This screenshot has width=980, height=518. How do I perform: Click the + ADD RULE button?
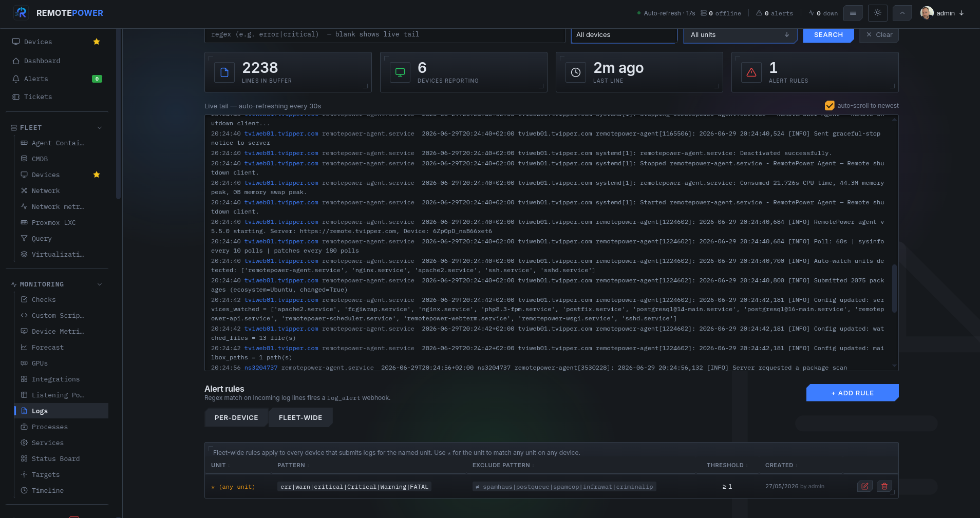tap(853, 393)
